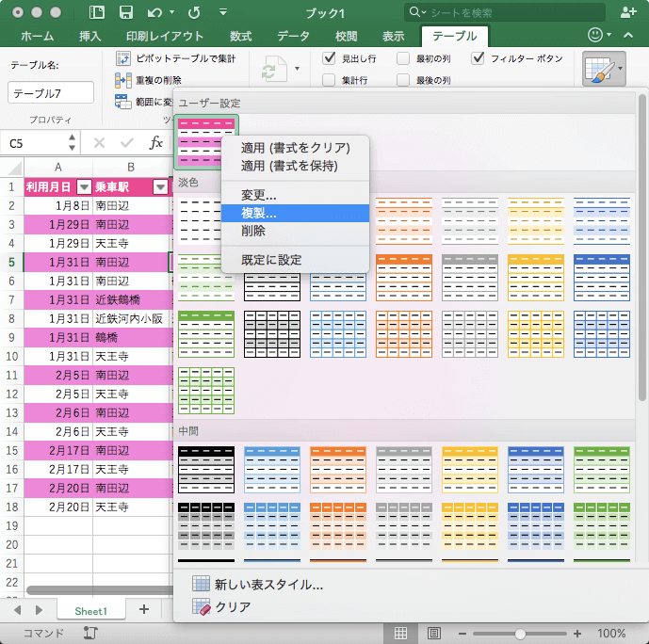Click the Redo arrow icon
Image resolution: width=649 pixels, height=644 pixels.
pyautogui.click(x=194, y=12)
